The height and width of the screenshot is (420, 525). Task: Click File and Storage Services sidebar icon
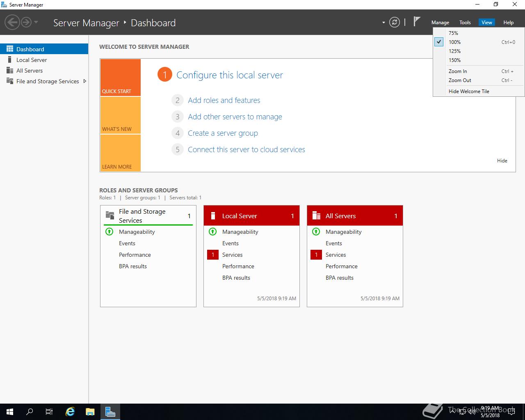[x=10, y=81]
